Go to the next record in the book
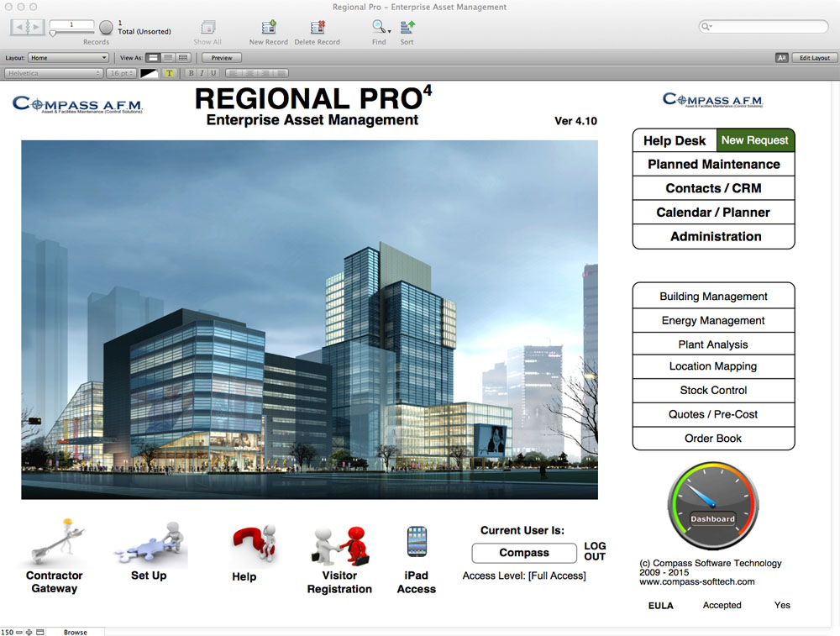The width and height of the screenshot is (840, 636). pos(35,26)
